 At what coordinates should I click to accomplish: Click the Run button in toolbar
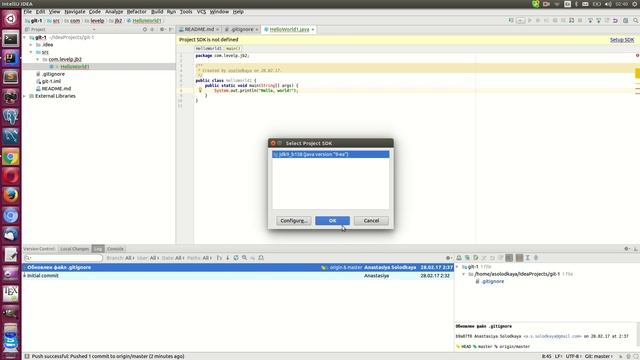coord(530,20)
